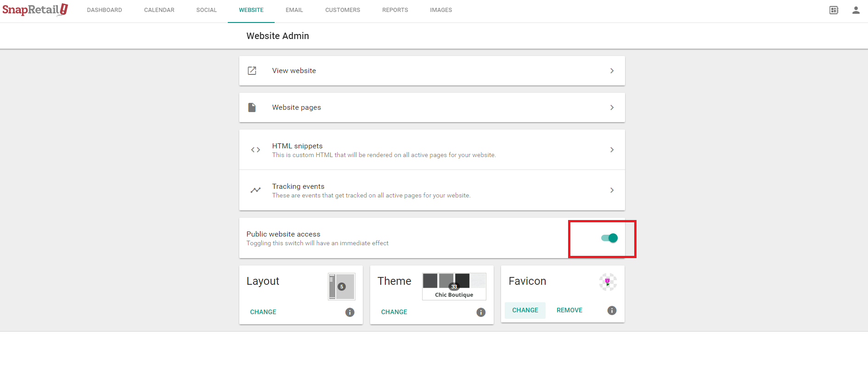The width and height of the screenshot is (868, 367).
Task: Open the Calendar tab
Action: tap(159, 10)
